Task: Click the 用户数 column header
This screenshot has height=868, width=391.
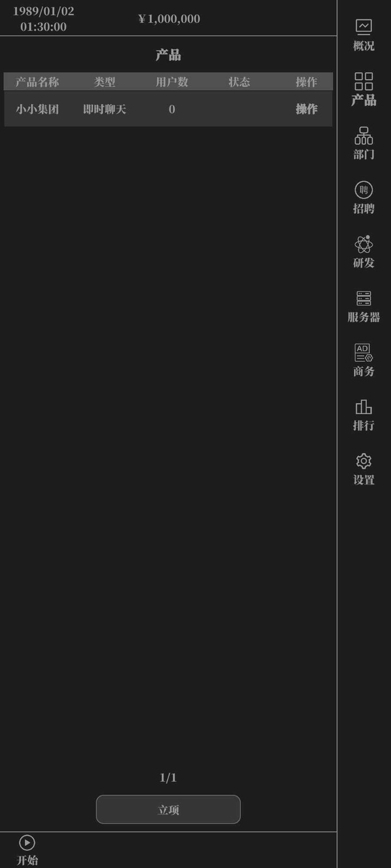Action: [172, 82]
